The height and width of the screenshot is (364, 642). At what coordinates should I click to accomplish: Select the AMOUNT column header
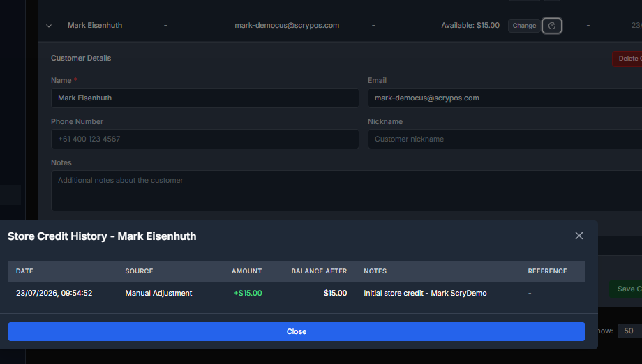click(246, 271)
